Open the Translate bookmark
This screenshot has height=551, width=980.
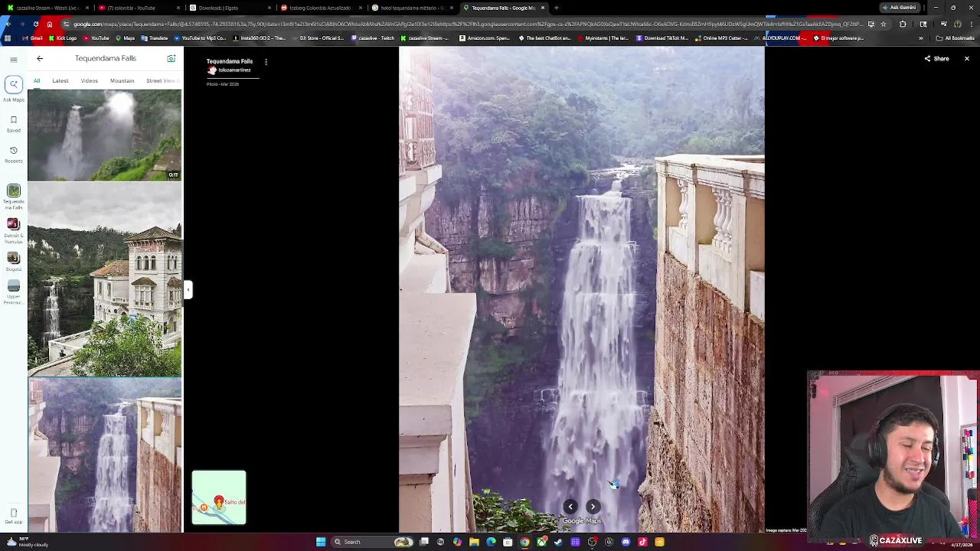tap(155, 37)
